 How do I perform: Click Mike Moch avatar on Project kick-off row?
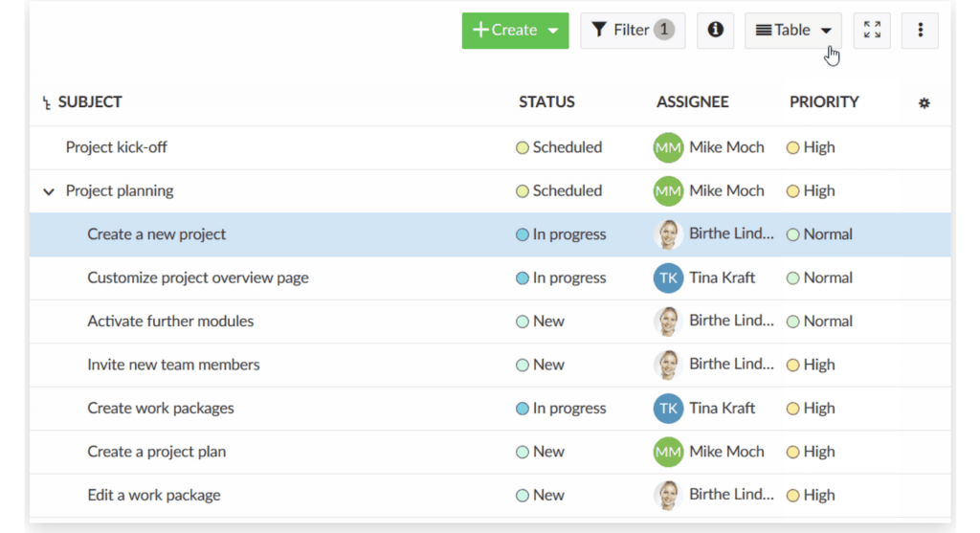[668, 147]
